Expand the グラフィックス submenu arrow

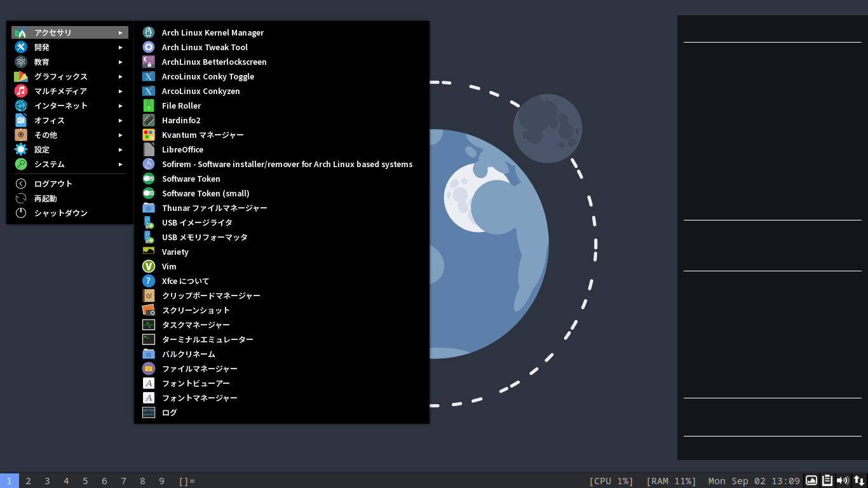(x=120, y=76)
